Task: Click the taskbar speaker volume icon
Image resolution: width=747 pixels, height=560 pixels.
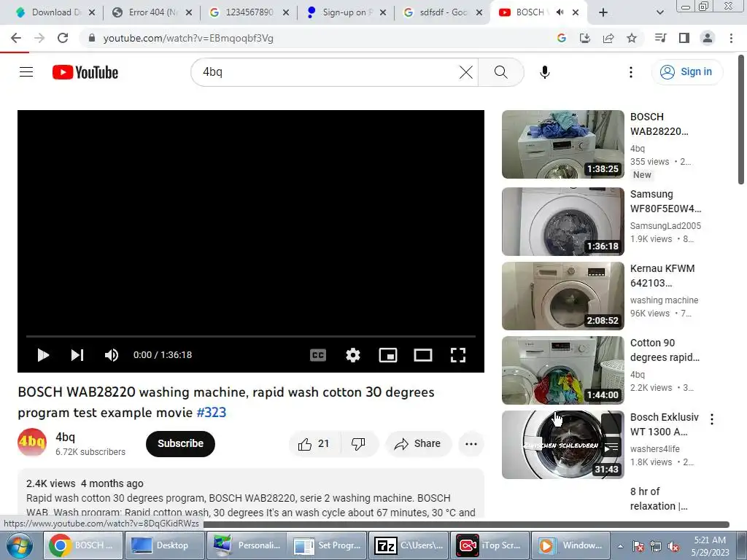Action: (673, 547)
